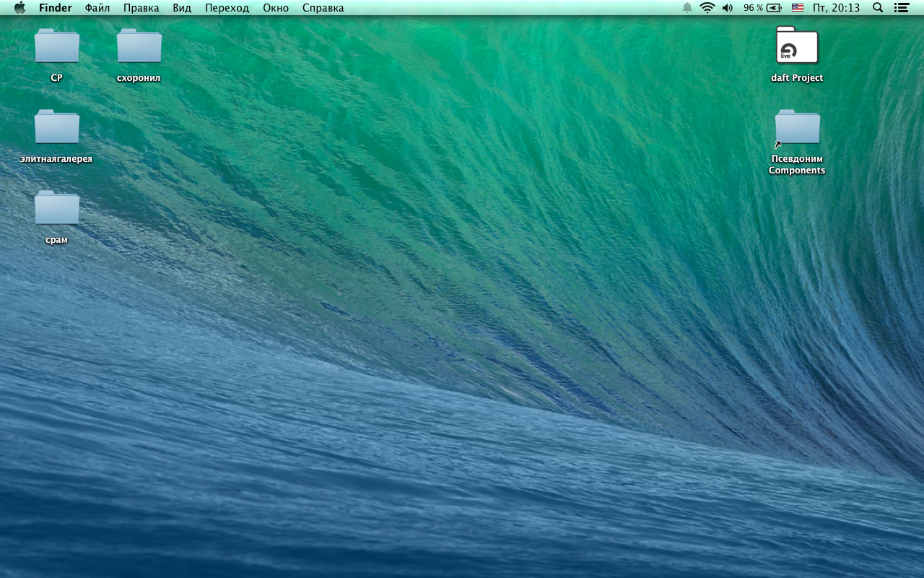Select the элитнаягалерея folder
The image size is (924, 578).
click(x=56, y=127)
